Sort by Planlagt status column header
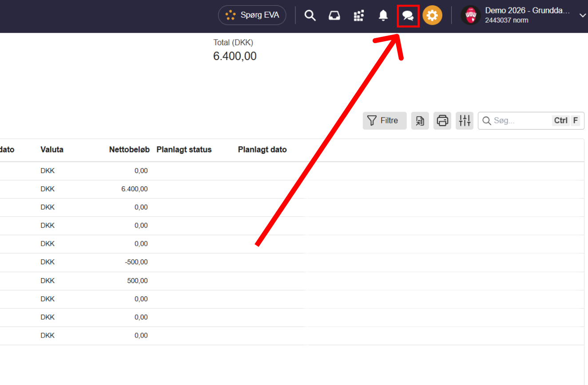This screenshot has height=385, width=588. pos(184,150)
